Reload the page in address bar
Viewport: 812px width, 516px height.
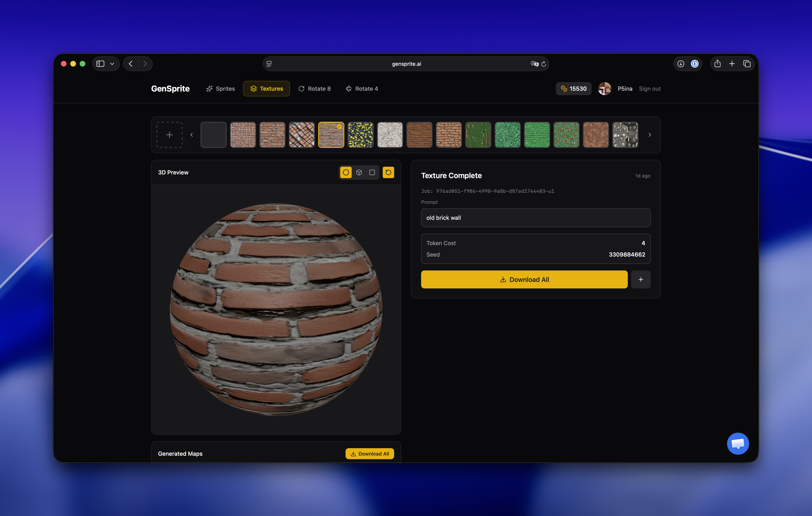click(544, 64)
